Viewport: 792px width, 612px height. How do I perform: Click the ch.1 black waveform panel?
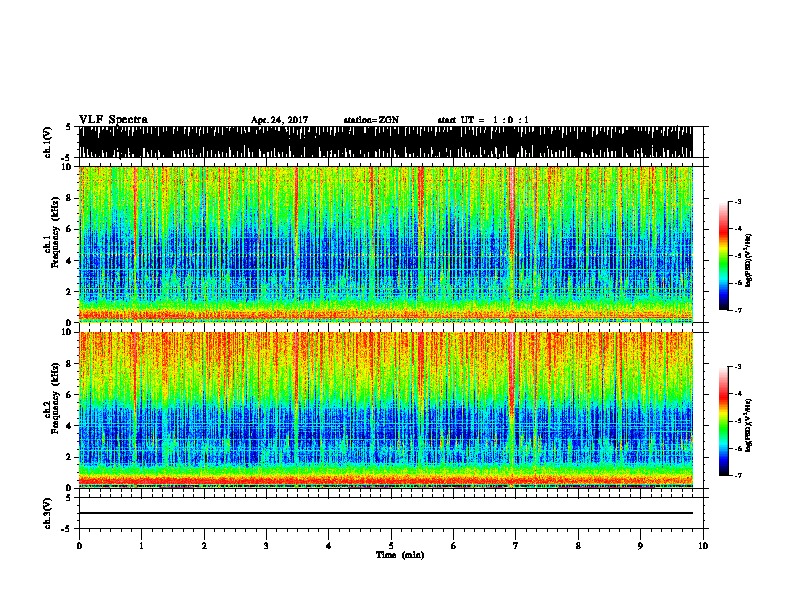click(x=386, y=142)
